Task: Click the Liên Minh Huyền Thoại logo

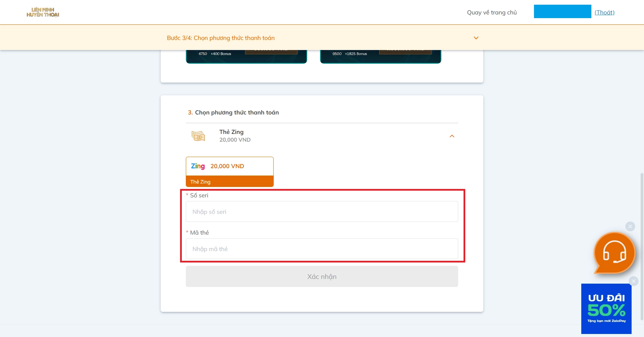Action: pyautogui.click(x=43, y=12)
